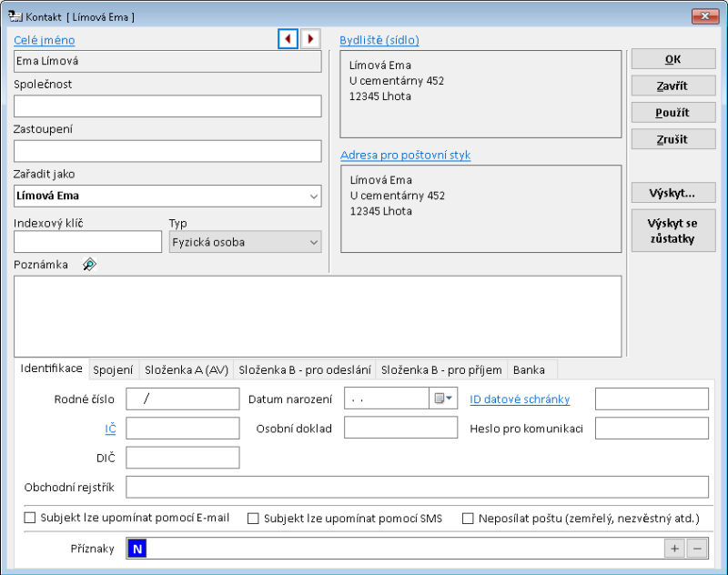
Task: Add a new příznak with the plus icon
Action: click(674, 549)
